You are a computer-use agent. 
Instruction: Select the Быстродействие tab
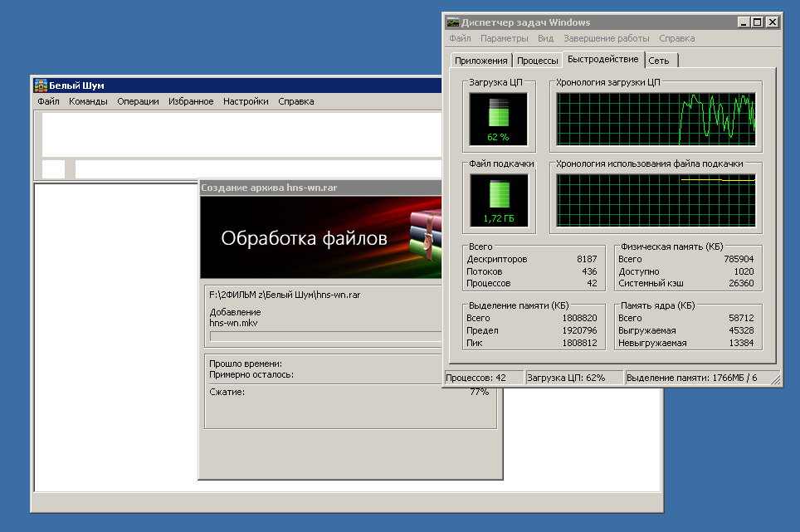point(602,60)
